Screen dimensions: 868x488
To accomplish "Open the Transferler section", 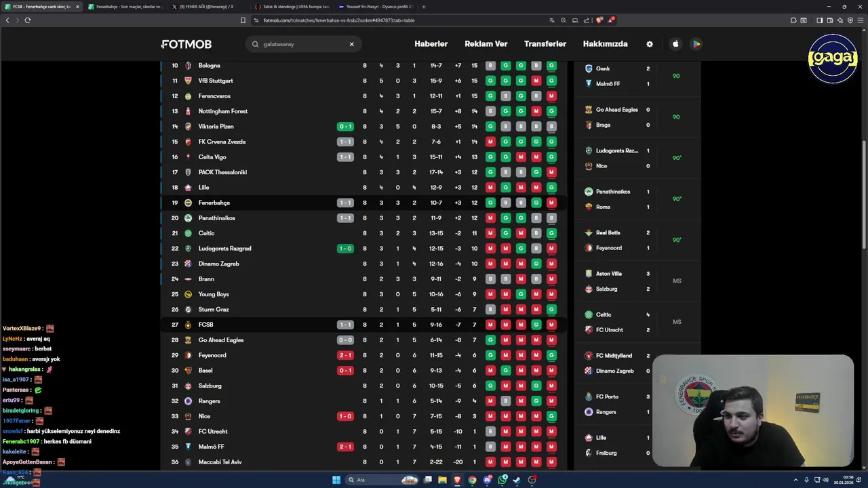I will point(545,44).
